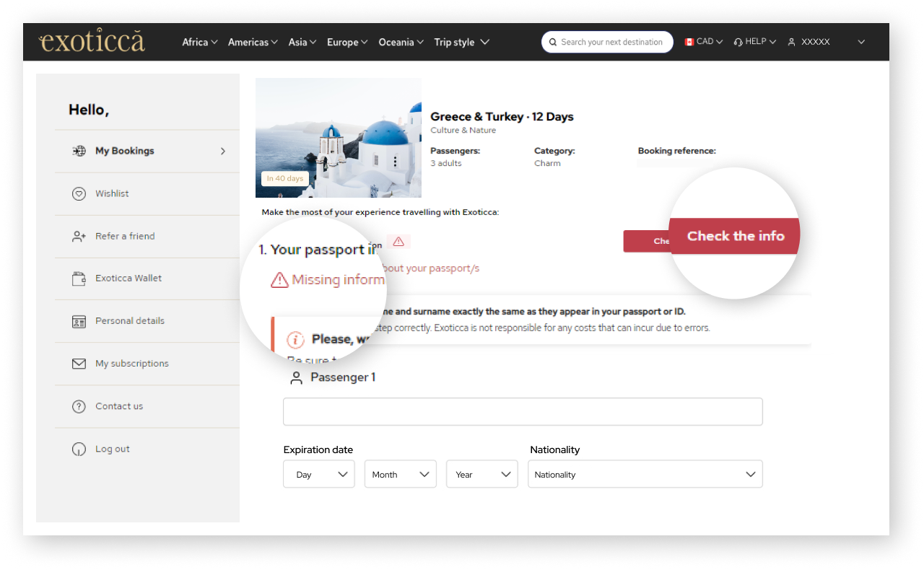The image size is (924, 570).
Task: Click the user profile icon in header
Action: point(792,42)
